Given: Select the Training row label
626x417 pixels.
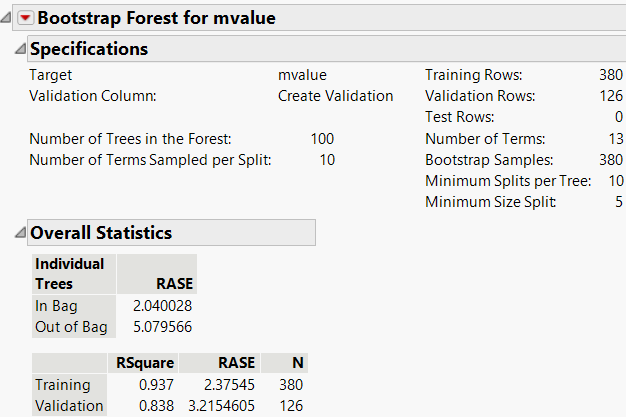Looking at the screenshot, I should click(x=63, y=385).
